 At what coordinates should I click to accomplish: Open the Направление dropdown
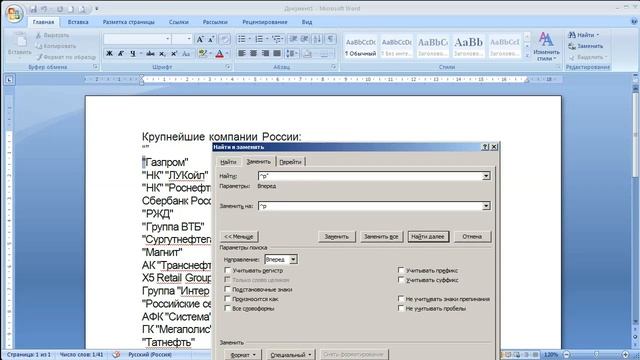pyautogui.click(x=293, y=260)
